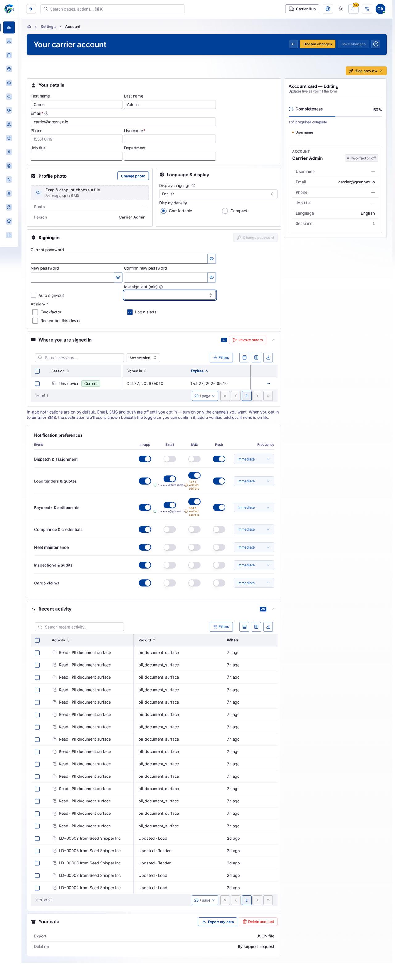Image resolution: width=395 pixels, height=980 pixels.
Task: Collapse the Recent activity section
Action: point(273,609)
